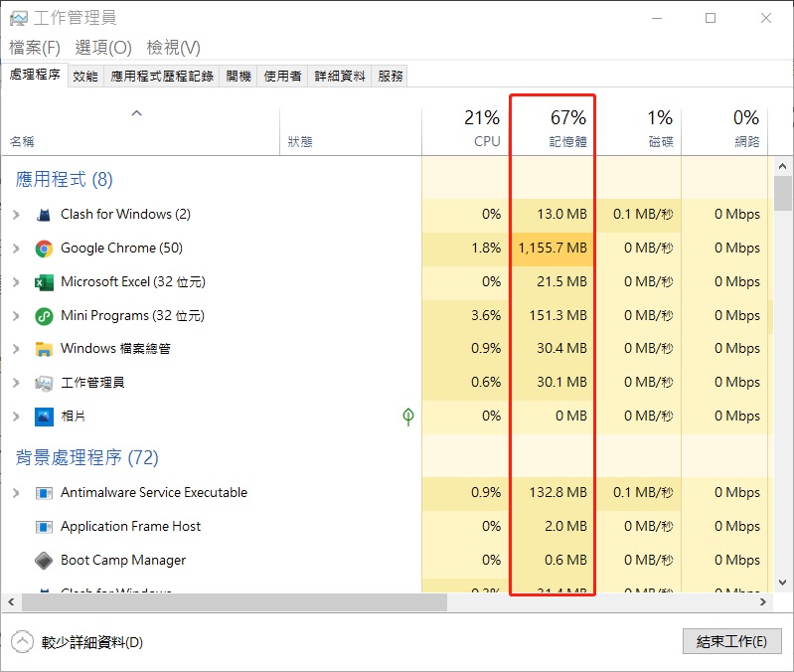Click the 1.8% CPU value
This screenshot has height=672, width=794.
[x=486, y=249]
